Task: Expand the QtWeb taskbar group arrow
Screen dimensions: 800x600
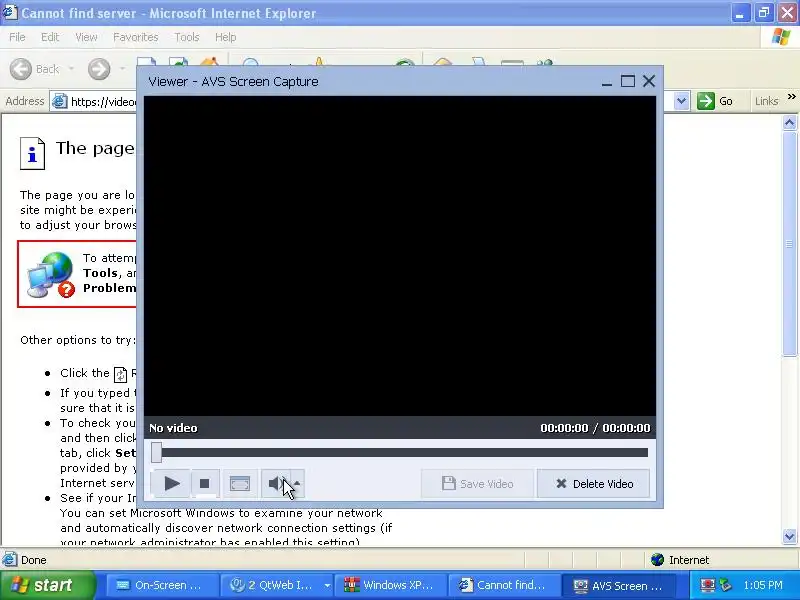Action: 327,586
